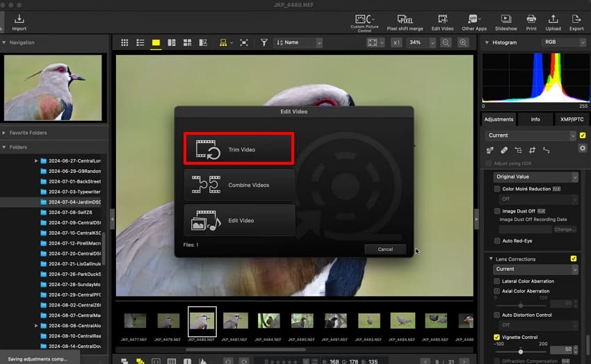
Task: Open adjustments settings gear
Action: click(583, 149)
